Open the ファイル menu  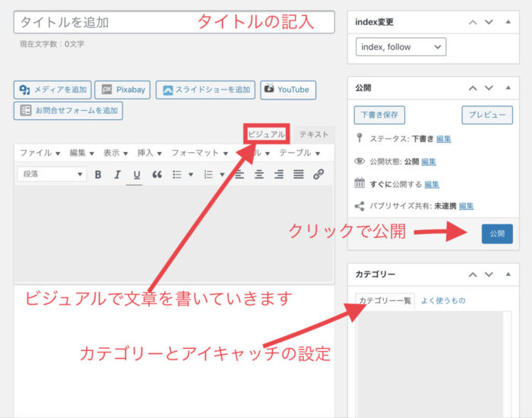(40, 153)
